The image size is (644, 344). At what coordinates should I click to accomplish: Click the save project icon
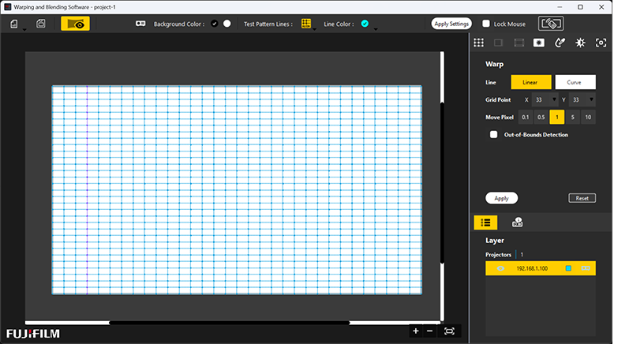(x=41, y=24)
